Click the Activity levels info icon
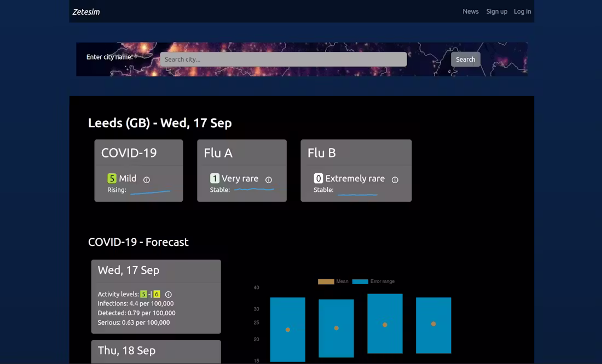Image resolution: width=602 pixels, height=364 pixels. point(169,295)
